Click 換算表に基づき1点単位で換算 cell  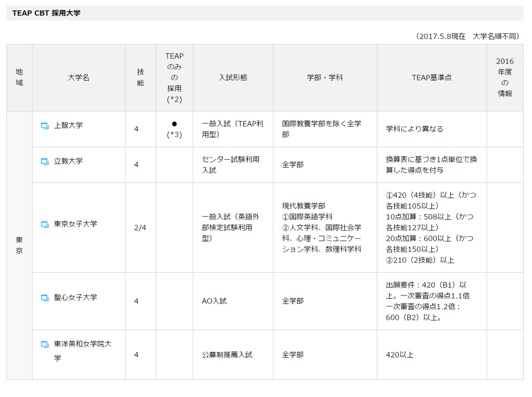coord(432,165)
